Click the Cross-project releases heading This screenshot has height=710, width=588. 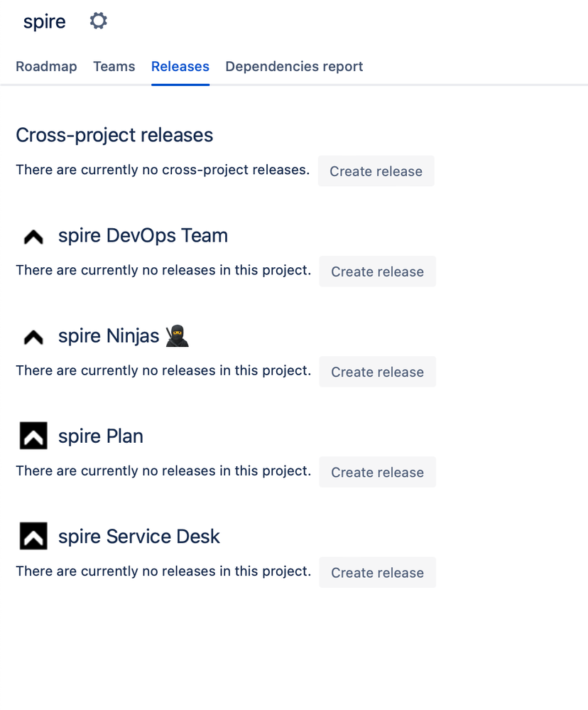[114, 135]
